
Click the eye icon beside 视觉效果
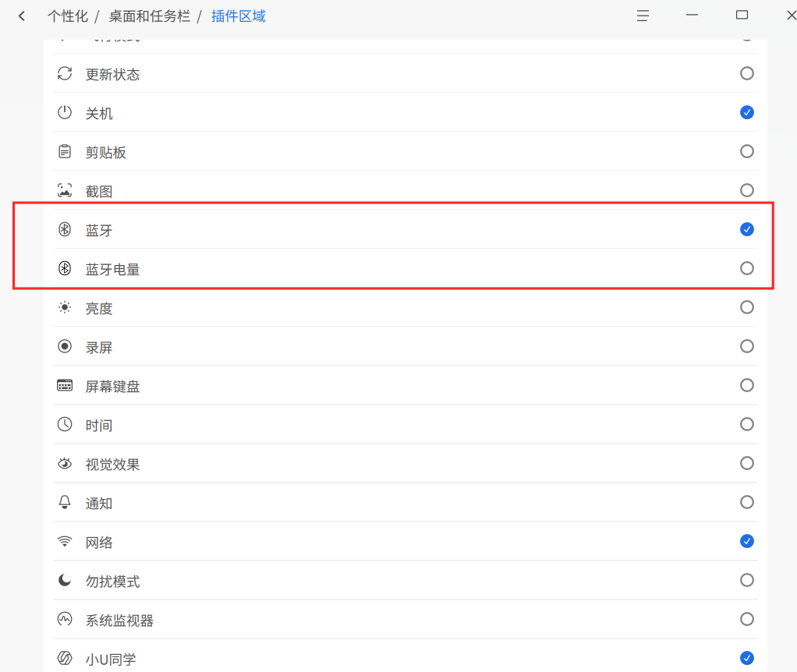[x=65, y=463]
